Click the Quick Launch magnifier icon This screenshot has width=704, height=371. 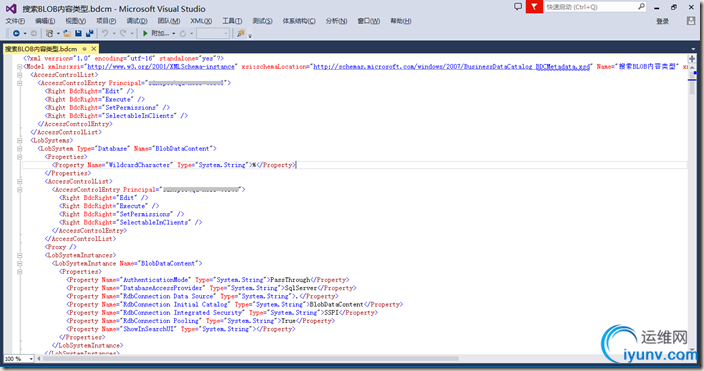click(641, 7)
